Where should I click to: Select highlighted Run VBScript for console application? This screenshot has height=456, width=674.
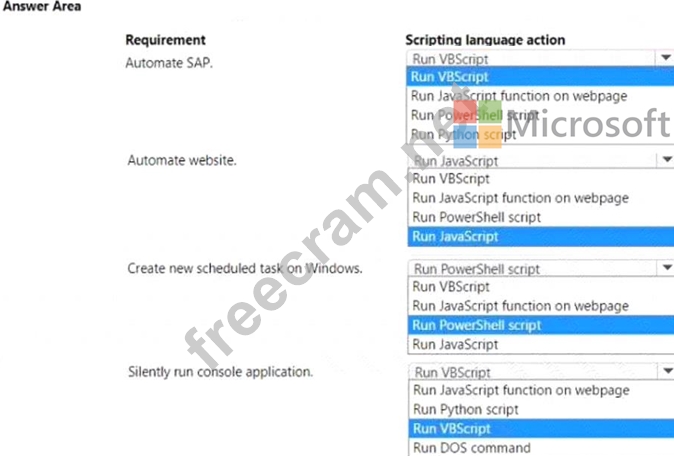coord(451,428)
